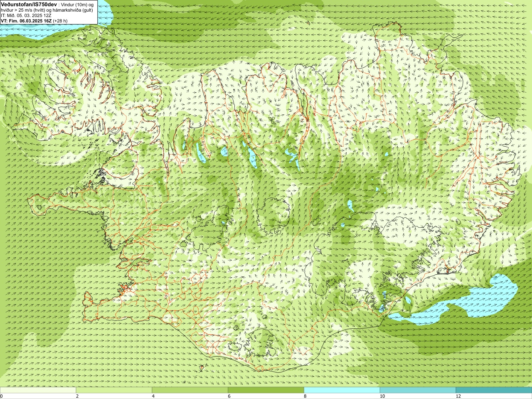Click the 'hviður > 25 m/s (hvítt)' line
The height and width of the screenshot is (399, 532).
(x=47, y=10)
